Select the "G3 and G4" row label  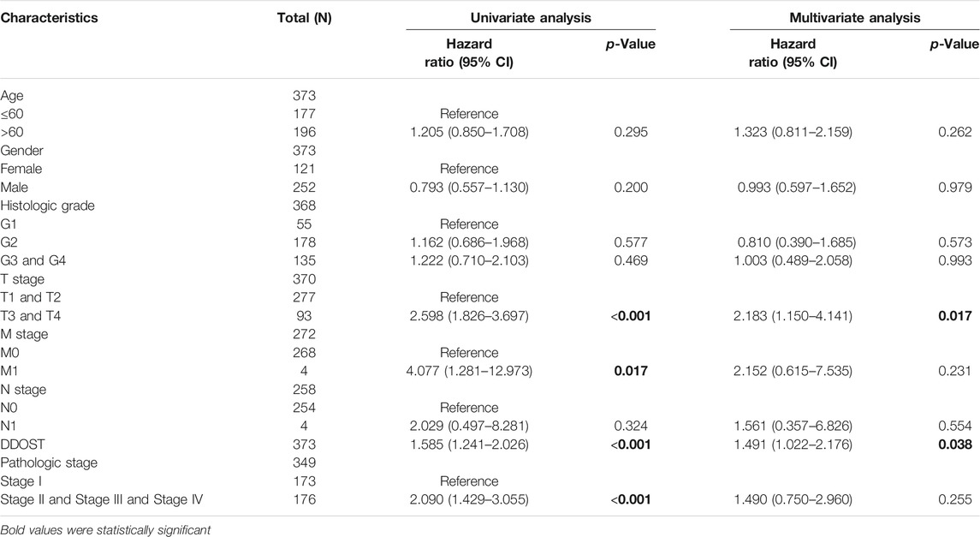(33, 261)
